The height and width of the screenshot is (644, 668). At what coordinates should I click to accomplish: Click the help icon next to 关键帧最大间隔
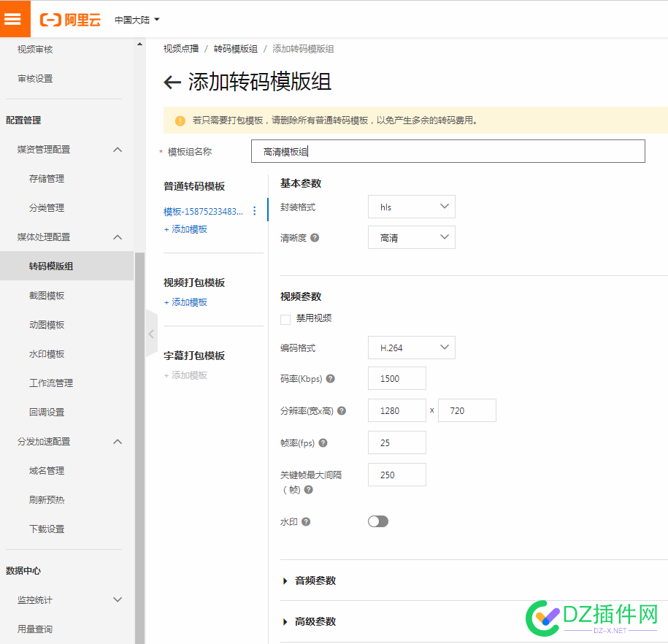pos(308,490)
